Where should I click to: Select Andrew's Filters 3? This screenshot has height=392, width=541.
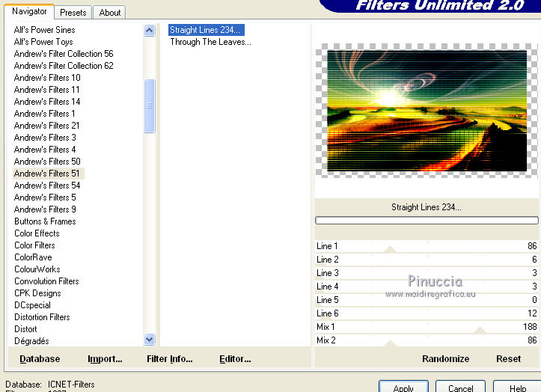pos(45,138)
